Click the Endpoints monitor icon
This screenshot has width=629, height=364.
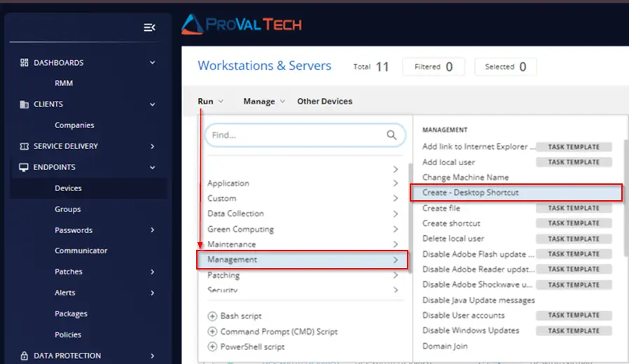pyautogui.click(x=24, y=167)
